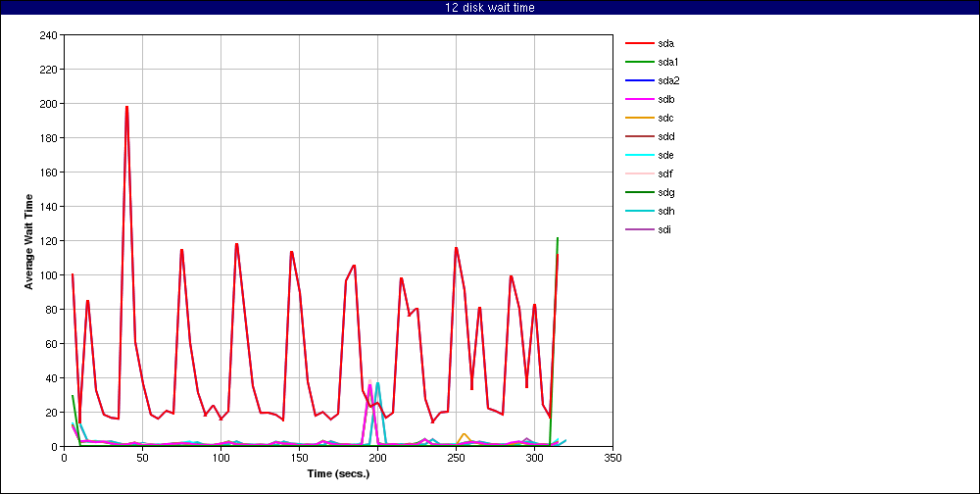Image resolution: width=980 pixels, height=494 pixels.
Task: Click the pink sdf legend line swatch
Action: (639, 173)
